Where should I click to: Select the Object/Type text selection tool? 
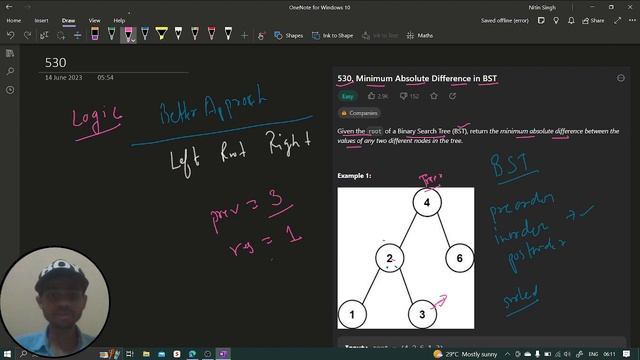tap(44, 36)
